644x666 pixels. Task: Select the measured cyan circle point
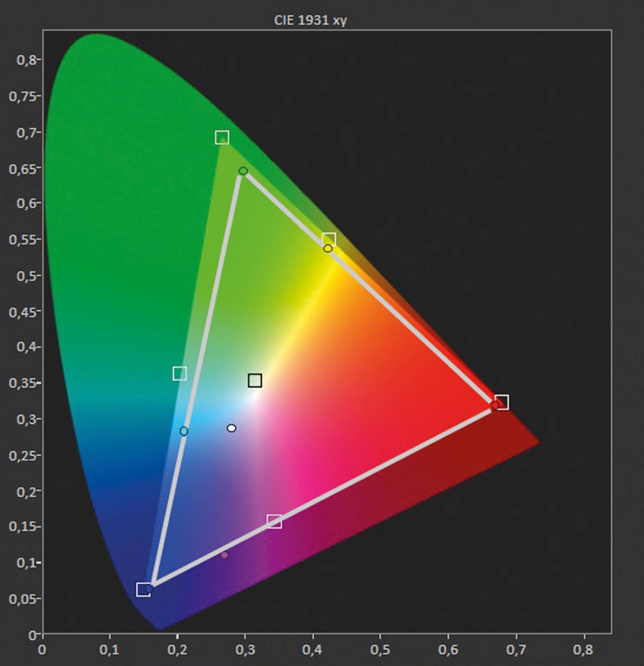(x=184, y=431)
